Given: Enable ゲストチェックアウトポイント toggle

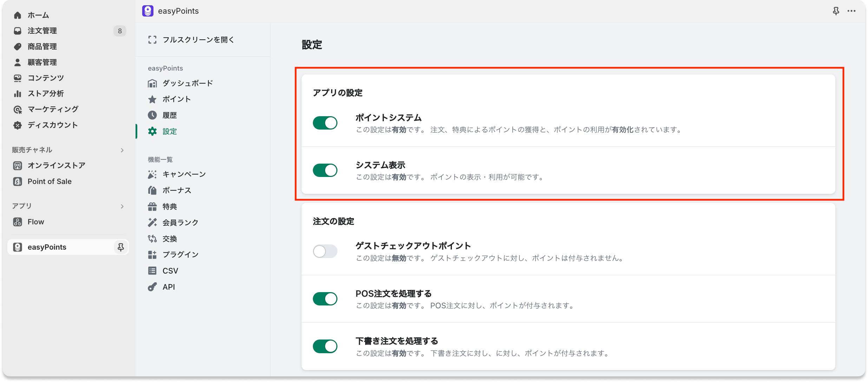Looking at the screenshot, I should [325, 251].
